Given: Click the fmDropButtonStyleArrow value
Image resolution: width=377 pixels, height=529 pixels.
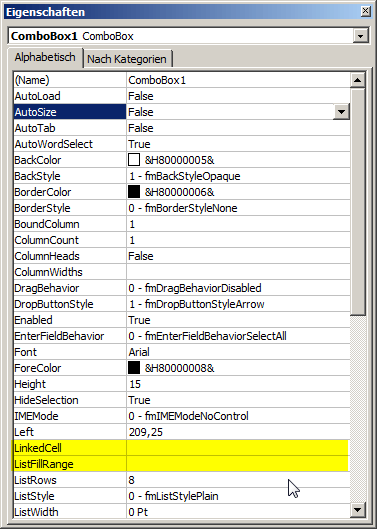Looking at the screenshot, I should (x=238, y=304).
